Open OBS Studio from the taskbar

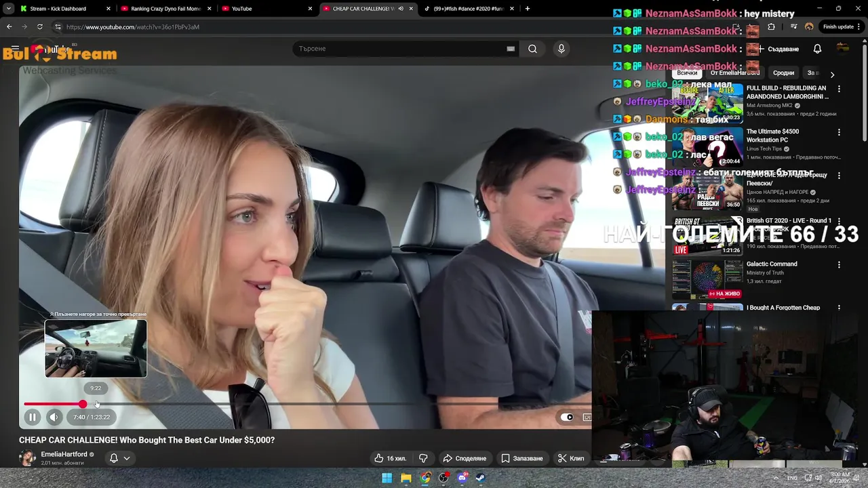[443, 478]
